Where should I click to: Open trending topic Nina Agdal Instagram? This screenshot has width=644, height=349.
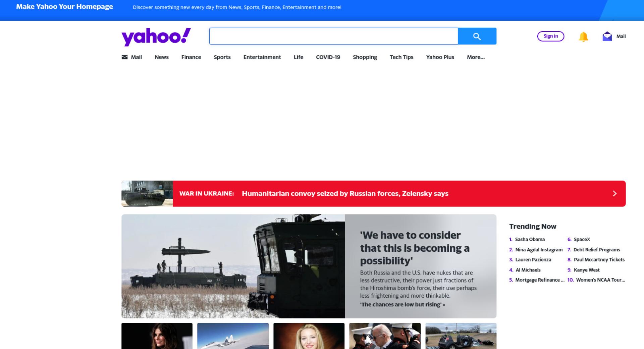539,250
